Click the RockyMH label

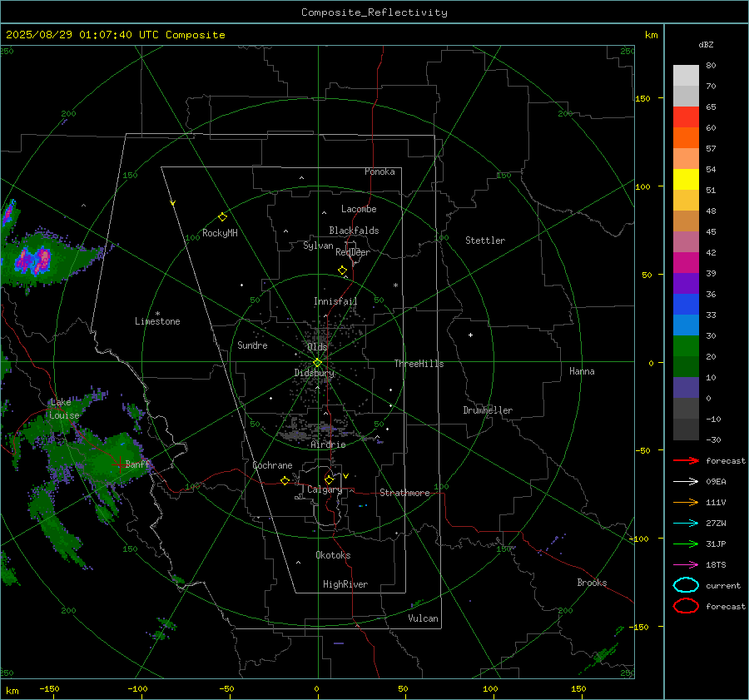coord(220,233)
